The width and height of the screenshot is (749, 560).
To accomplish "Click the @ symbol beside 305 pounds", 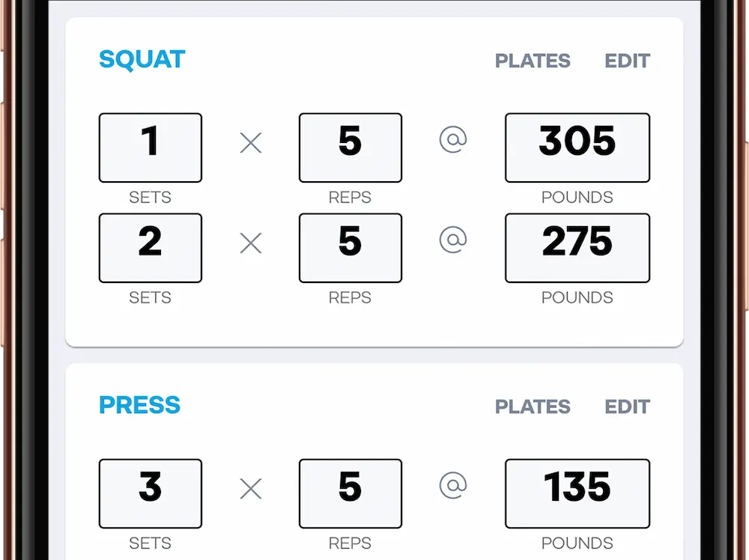I will (x=453, y=139).
